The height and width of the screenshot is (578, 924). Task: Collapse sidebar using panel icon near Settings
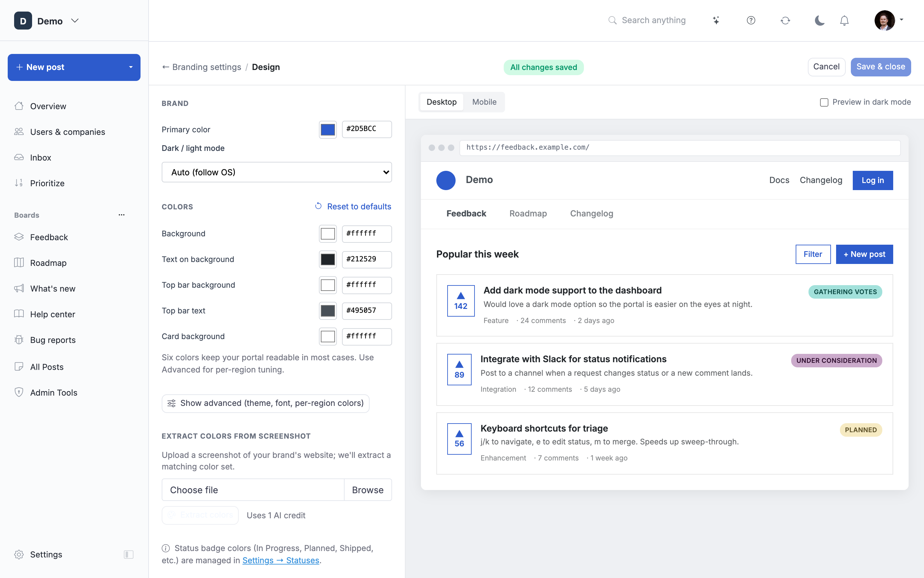(129, 554)
